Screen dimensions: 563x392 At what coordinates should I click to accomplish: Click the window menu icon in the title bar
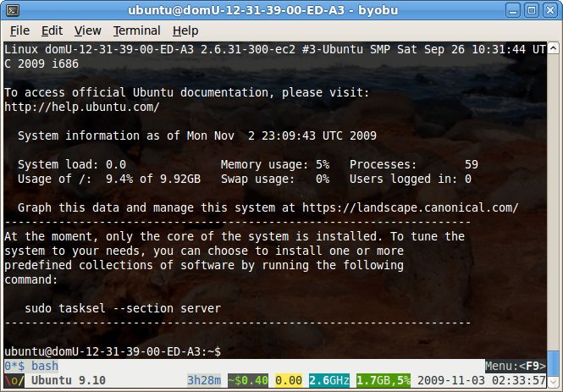12,11
